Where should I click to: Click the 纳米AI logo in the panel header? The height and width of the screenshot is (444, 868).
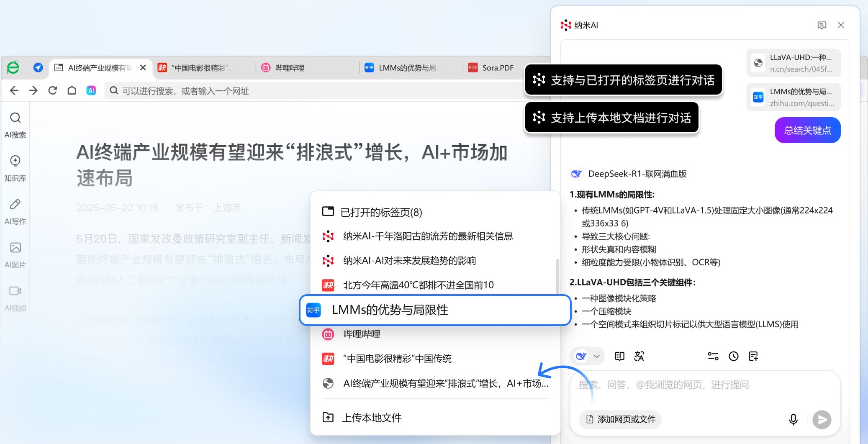coord(566,25)
